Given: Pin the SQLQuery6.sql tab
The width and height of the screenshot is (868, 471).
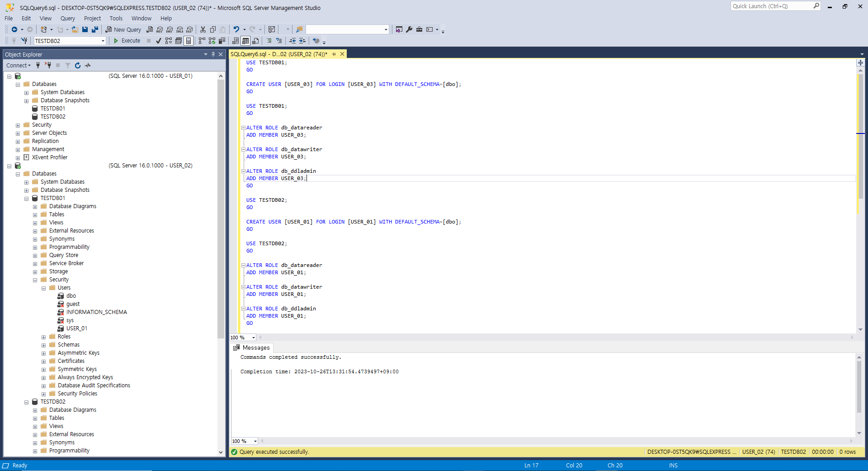Looking at the screenshot, I should tap(334, 54).
